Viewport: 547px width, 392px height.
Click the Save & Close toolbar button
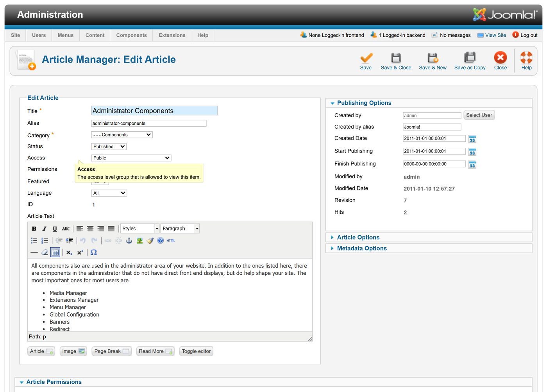coord(396,61)
